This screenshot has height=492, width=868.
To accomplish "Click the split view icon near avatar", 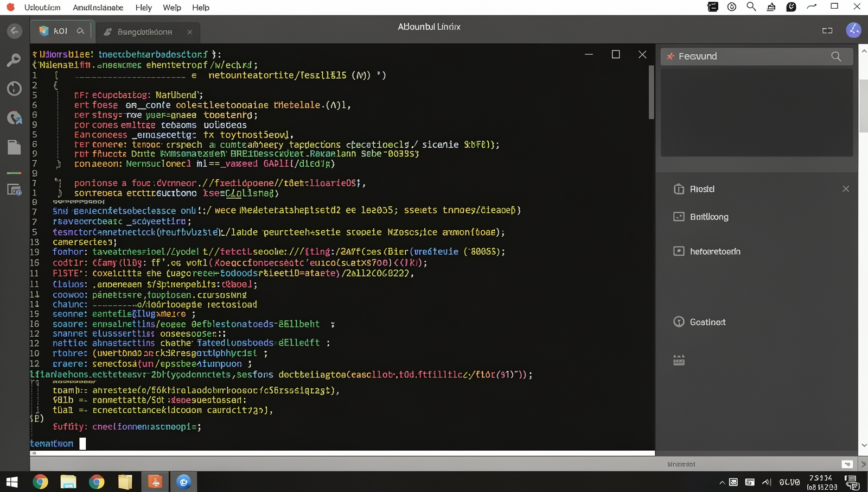I will (x=827, y=30).
